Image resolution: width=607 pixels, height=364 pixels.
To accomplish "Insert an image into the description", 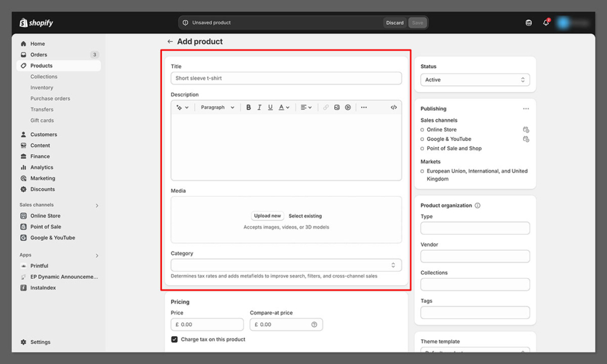I will pos(337,107).
